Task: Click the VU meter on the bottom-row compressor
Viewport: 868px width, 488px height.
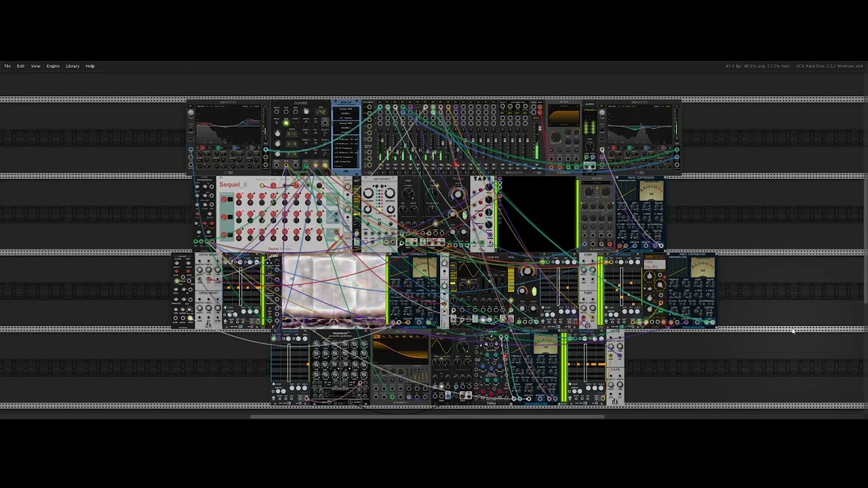Action: click(x=546, y=344)
